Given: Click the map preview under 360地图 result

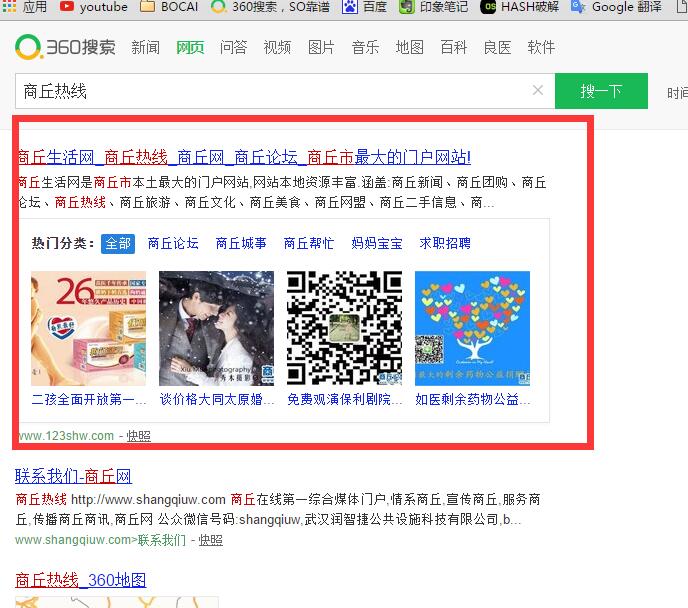Looking at the screenshot, I should pyautogui.click(x=117, y=602).
